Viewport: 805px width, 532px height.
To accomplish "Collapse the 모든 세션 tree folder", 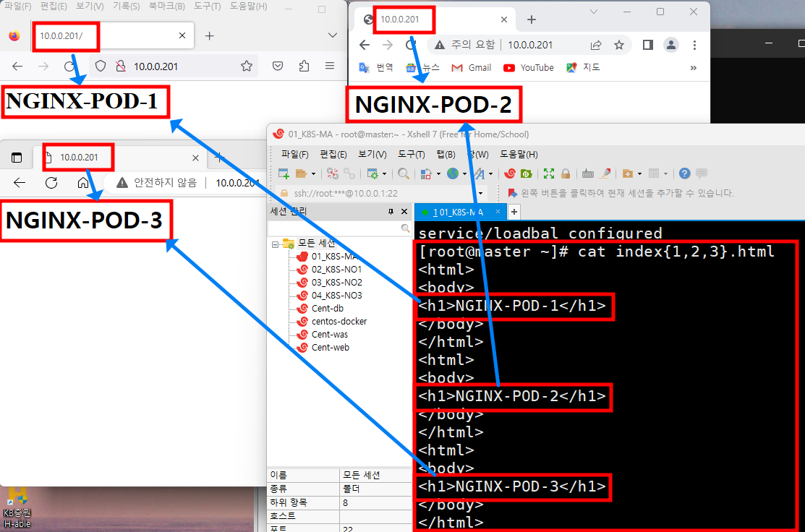I will coord(275,244).
